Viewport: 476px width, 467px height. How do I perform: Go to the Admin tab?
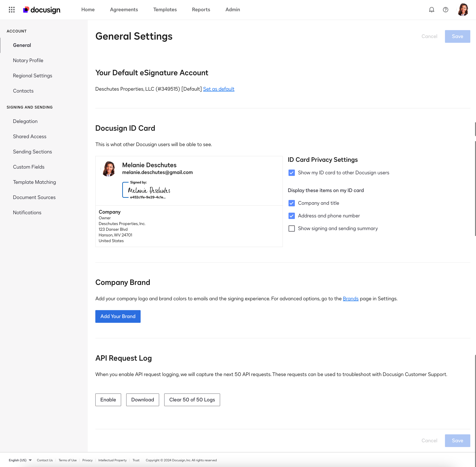point(232,10)
